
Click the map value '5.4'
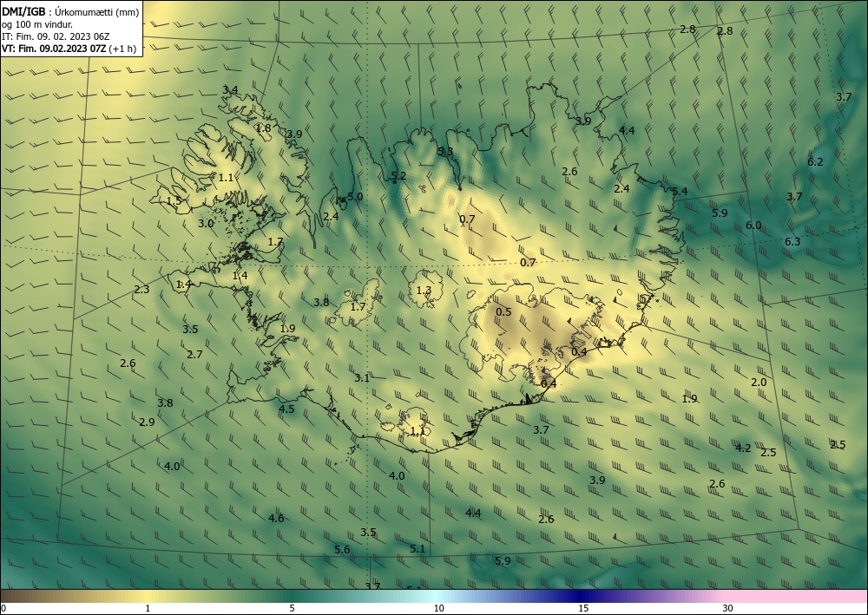click(x=680, y=192)
